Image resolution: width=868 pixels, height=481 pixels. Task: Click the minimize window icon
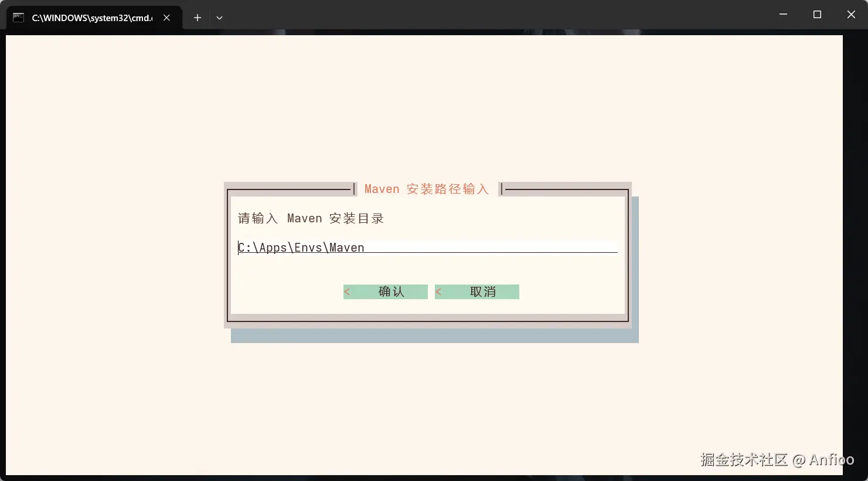pyautogui.click(x=783, y=14)
